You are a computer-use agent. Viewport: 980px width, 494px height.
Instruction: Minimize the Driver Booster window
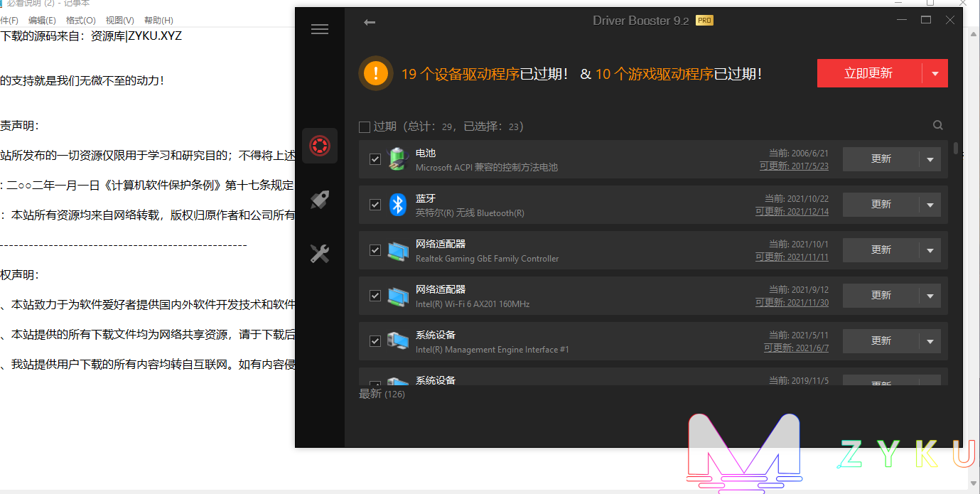click(x=902, y=21)
